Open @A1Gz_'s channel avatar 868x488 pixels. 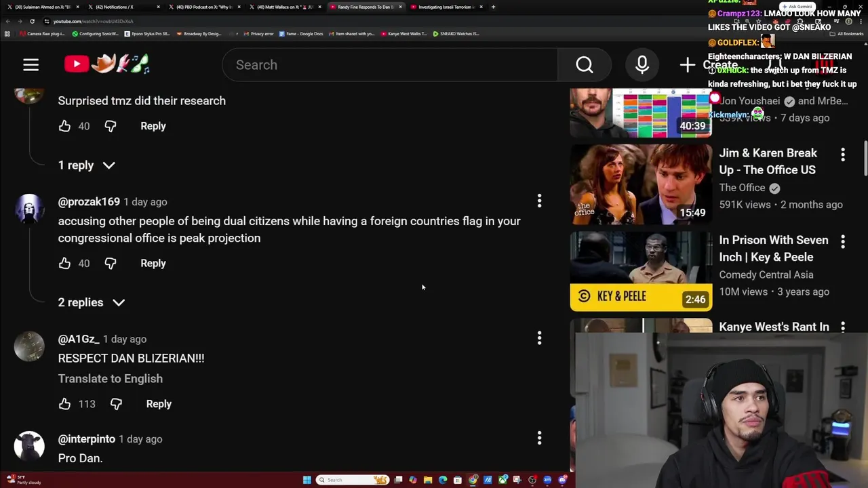coord(29,346)
